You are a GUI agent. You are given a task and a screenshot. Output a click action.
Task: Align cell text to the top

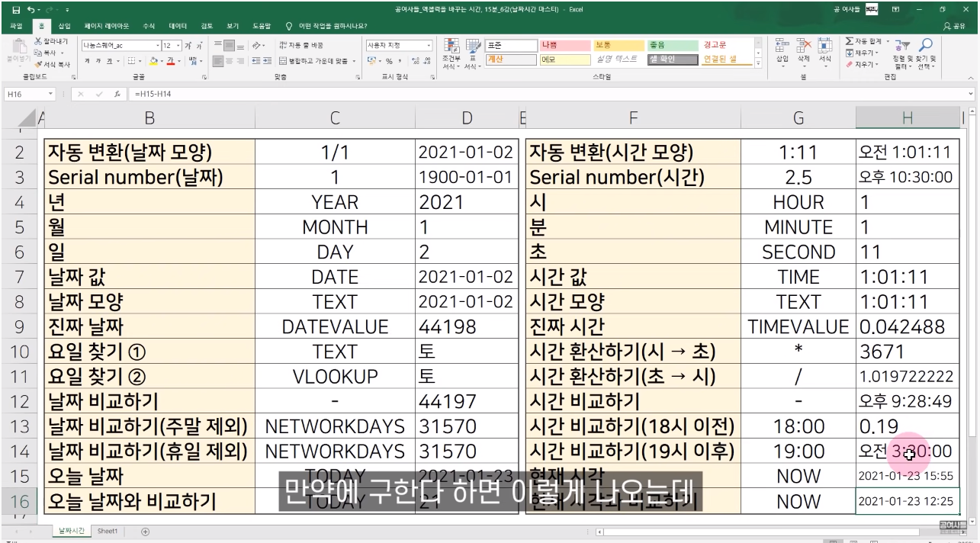(x=217, y=45)
